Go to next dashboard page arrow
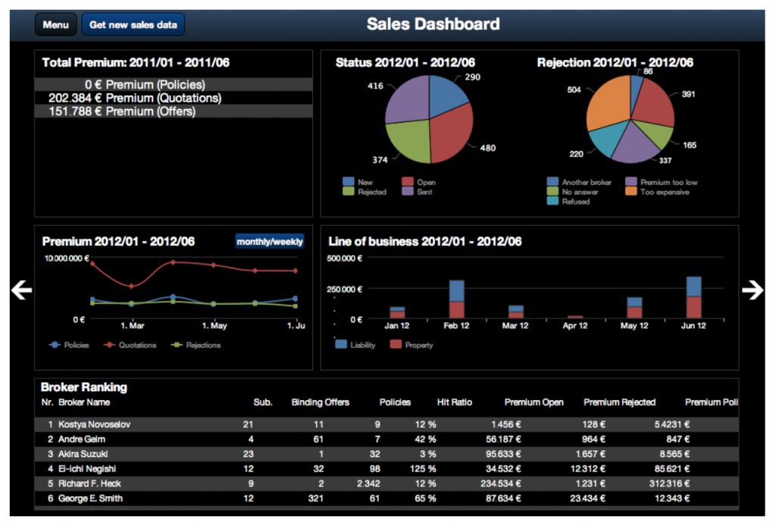 tap(753, 290)
